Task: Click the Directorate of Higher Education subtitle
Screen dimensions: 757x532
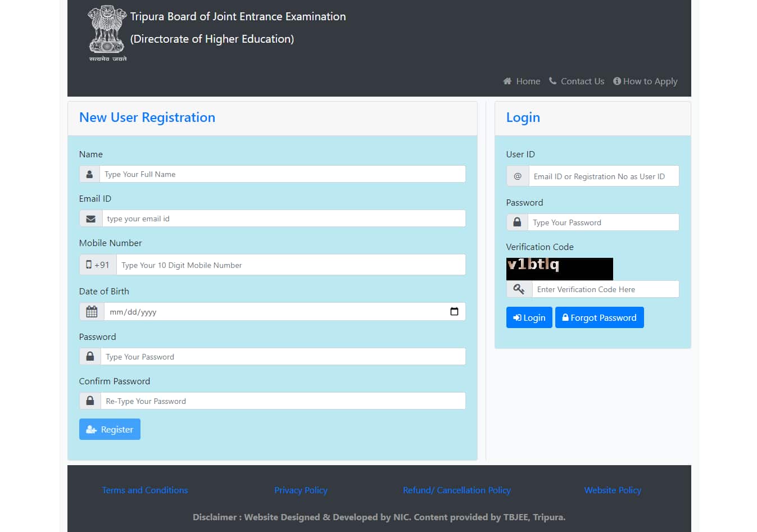Action: coord(212,39)
